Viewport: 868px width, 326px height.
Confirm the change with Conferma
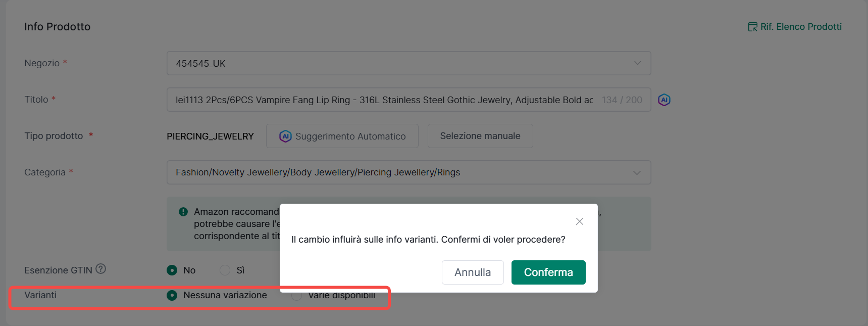point(548,272)
